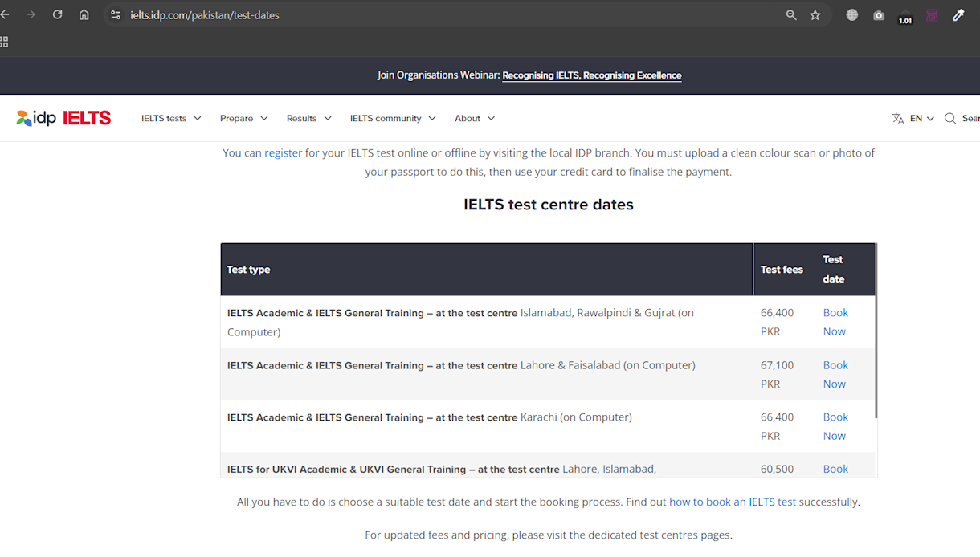Viewport: 980px width, 557px height.
Task: Click Lahore & Faisalabad test type text
Action: click(608, 365)
